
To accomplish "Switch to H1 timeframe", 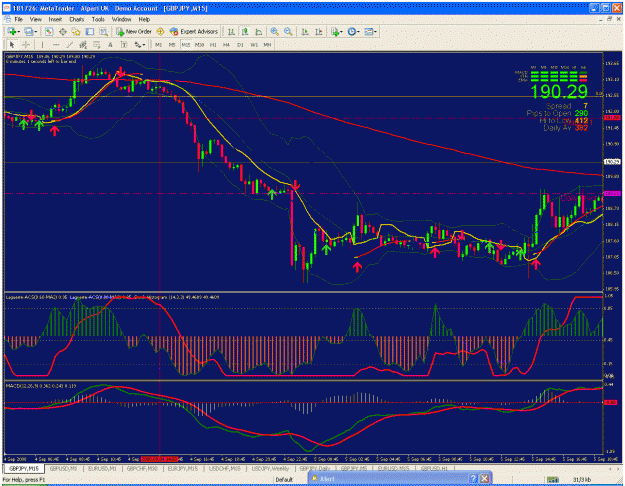I will [213, 45].
